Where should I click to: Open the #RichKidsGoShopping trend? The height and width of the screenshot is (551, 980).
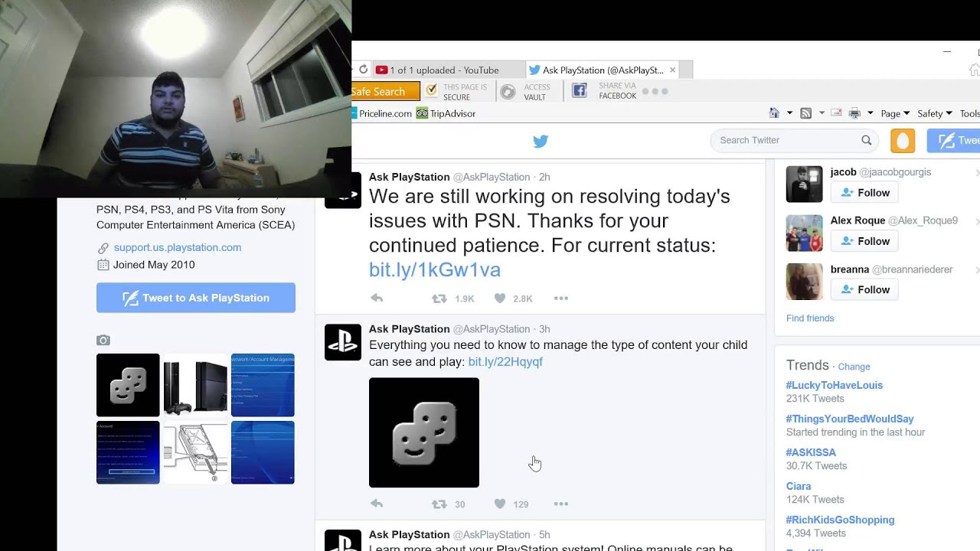840,520
